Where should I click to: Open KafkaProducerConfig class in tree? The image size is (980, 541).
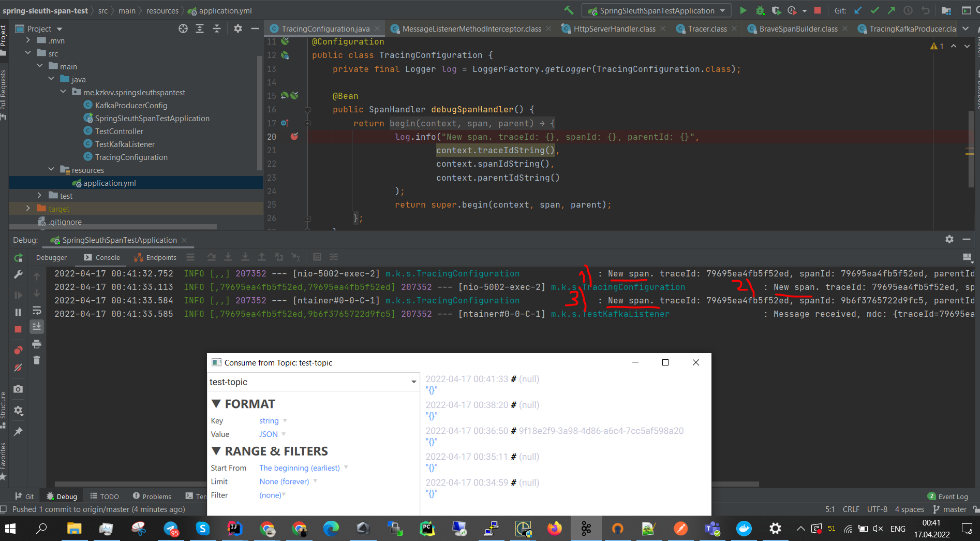coord(131,105)
